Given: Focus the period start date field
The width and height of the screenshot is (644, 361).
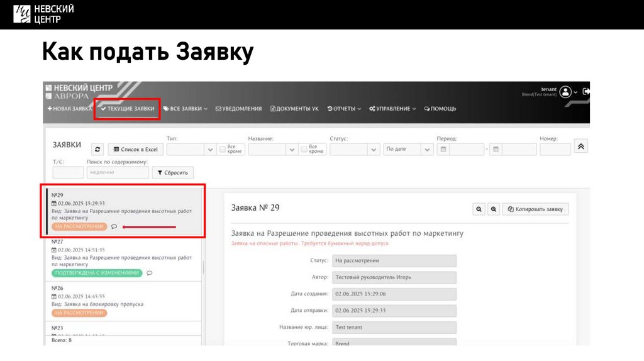Looking at the screenshot, I should point(467,149).
